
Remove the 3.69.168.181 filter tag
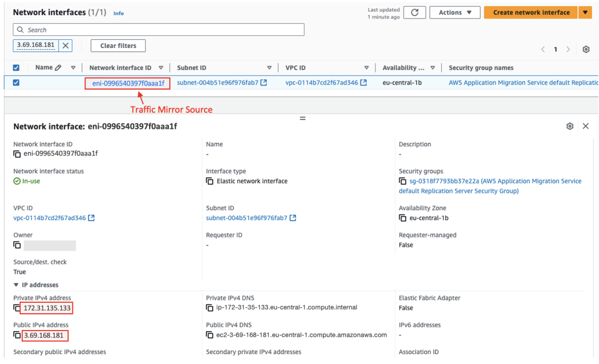pyautogui.click(x=66, y=46)
